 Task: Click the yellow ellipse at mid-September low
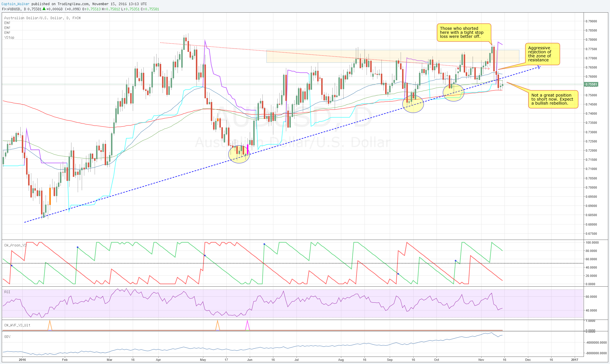(413, 104)
